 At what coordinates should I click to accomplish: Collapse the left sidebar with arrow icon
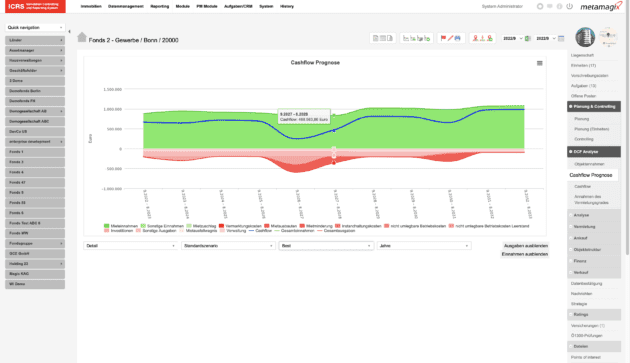click(69, 31)
